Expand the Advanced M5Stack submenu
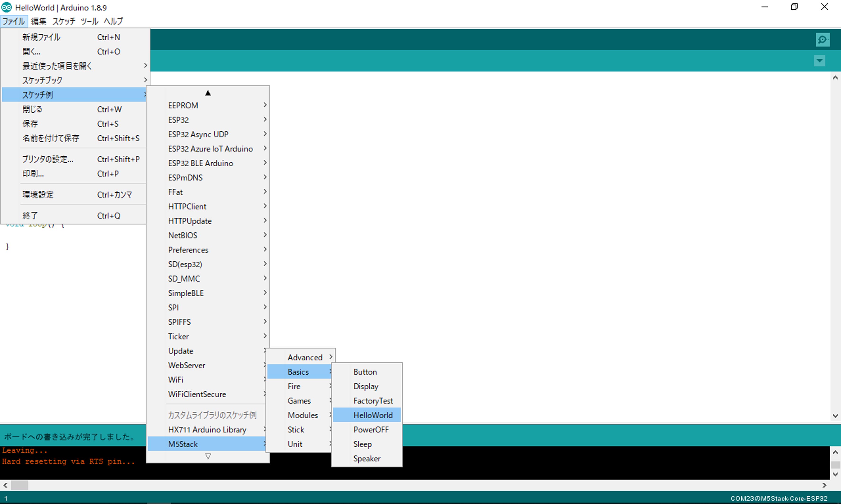The image size is (841, 504). coord(305,357)
